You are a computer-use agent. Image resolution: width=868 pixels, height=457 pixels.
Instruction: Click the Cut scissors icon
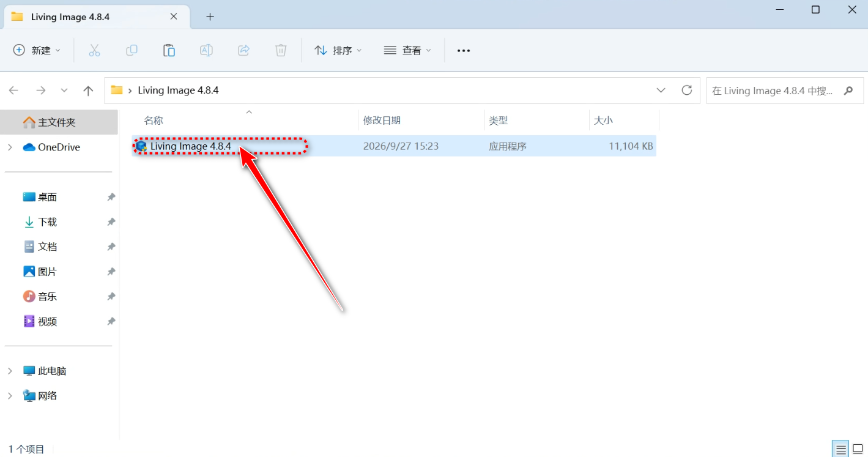(x=94, y=50)
